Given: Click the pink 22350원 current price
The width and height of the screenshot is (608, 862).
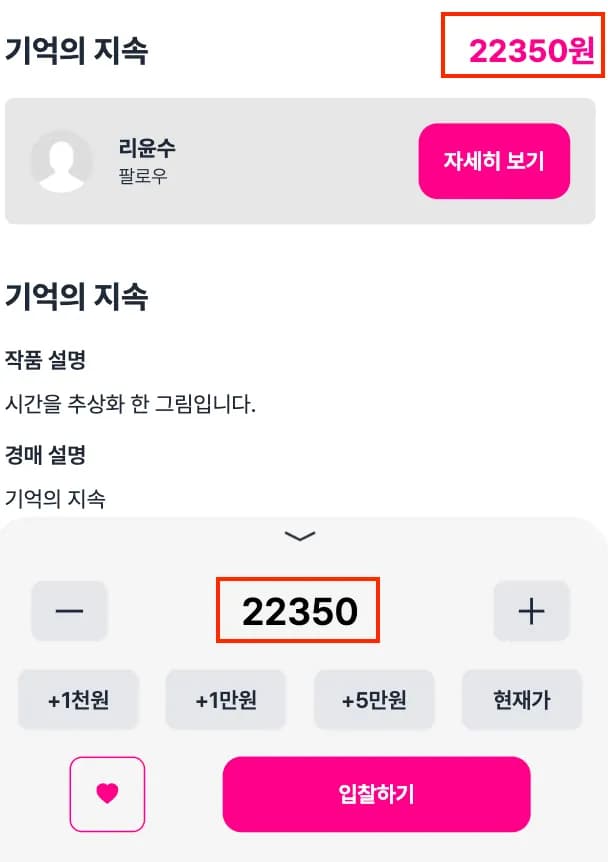Looking at the screenshot, I should coord(531,50).
